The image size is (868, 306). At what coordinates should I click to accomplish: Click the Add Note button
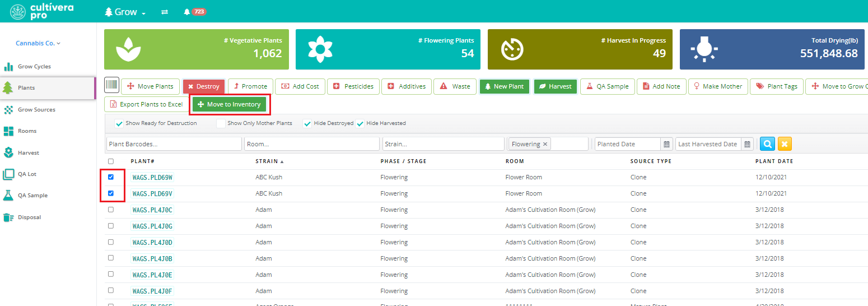pos(661,86)
